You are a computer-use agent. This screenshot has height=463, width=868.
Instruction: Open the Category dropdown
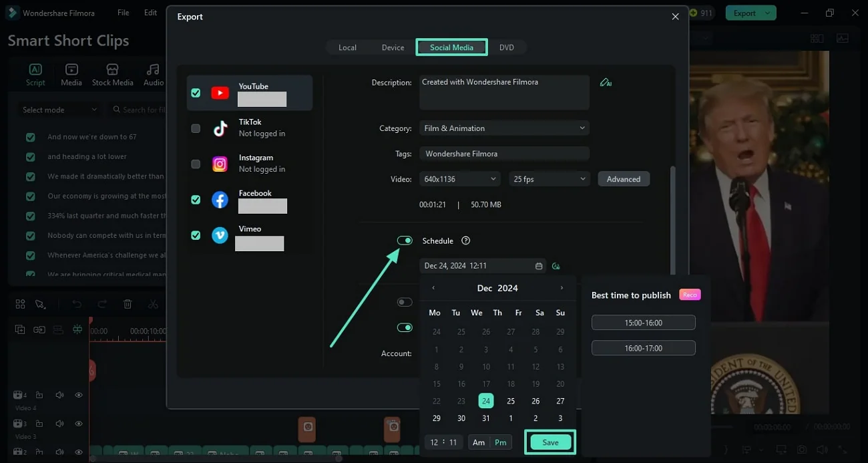(x=504, y=128)
